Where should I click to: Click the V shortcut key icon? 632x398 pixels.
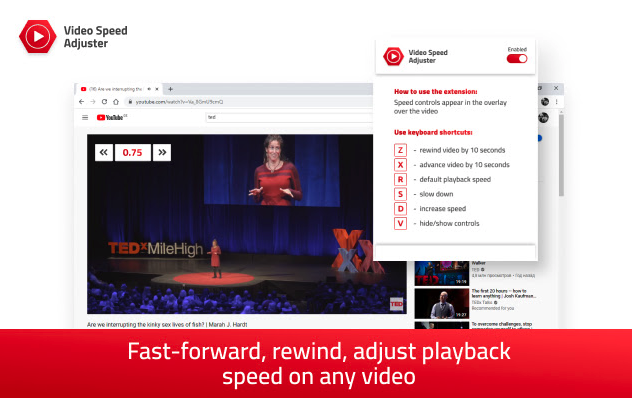(400, 223)
